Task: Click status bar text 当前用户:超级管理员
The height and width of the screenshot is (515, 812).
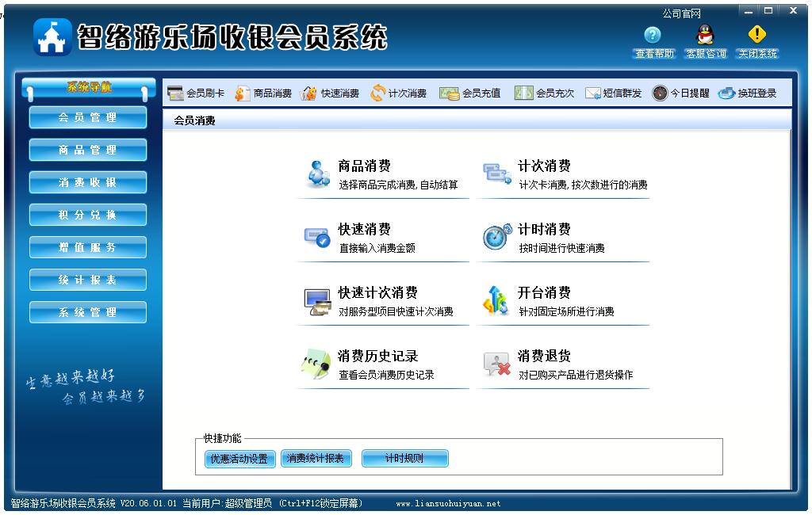Action: 227,503
